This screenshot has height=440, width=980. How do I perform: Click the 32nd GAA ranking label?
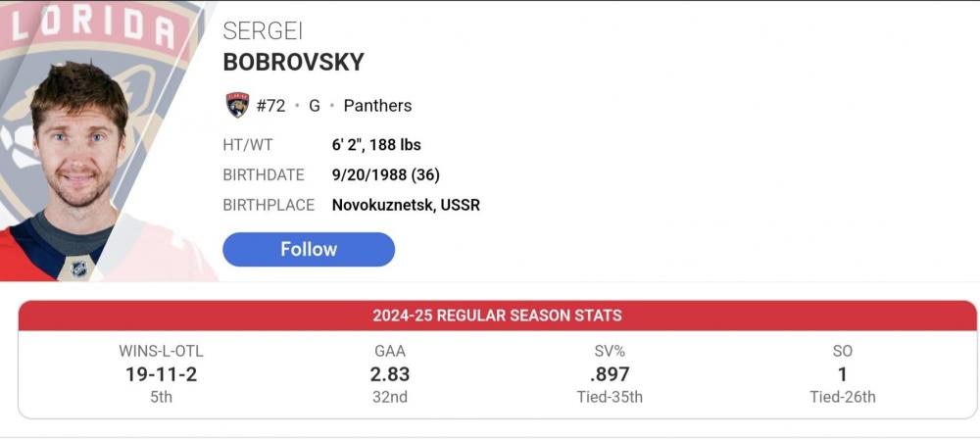pyautogui.click(x=389, y=397)
